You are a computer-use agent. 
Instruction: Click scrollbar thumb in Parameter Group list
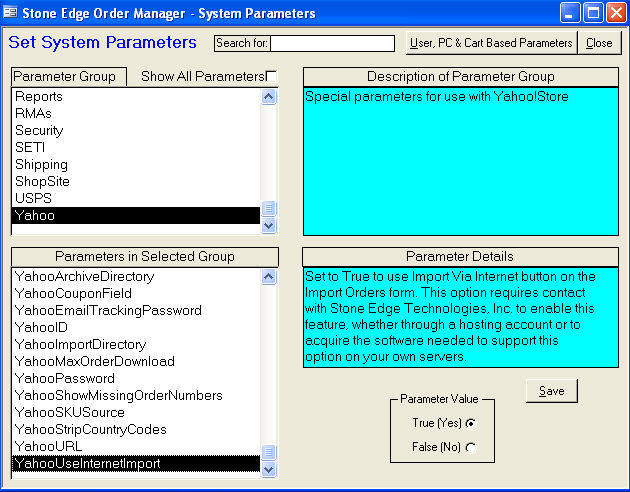pos(269,208)
